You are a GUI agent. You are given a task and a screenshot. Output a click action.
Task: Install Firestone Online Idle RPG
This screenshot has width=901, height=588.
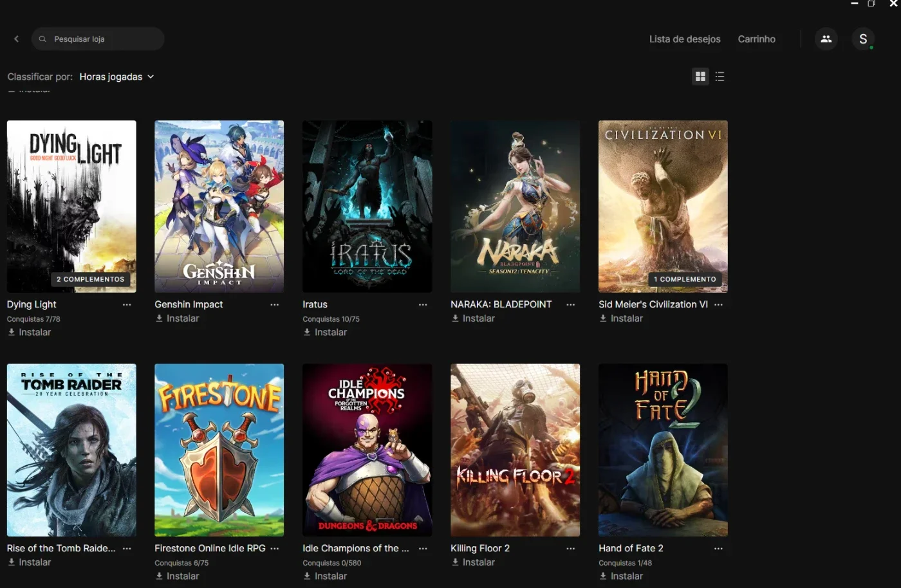(177, 576)
